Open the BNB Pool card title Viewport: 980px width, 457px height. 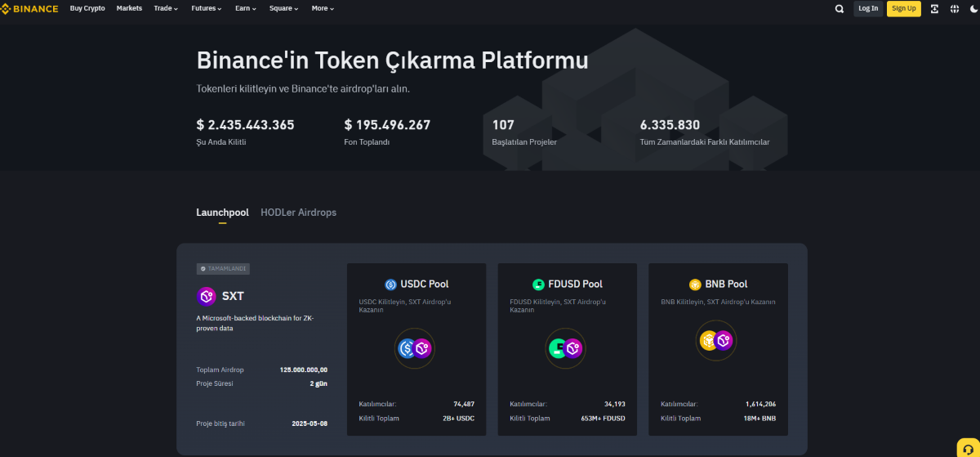tap(726, 285)
